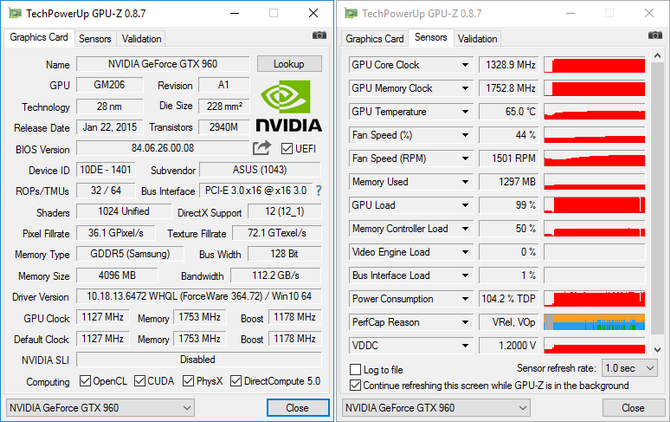This screenshot has height=422, width=670.
Task: Switch to Validation tab in right window
Action: 477,39
